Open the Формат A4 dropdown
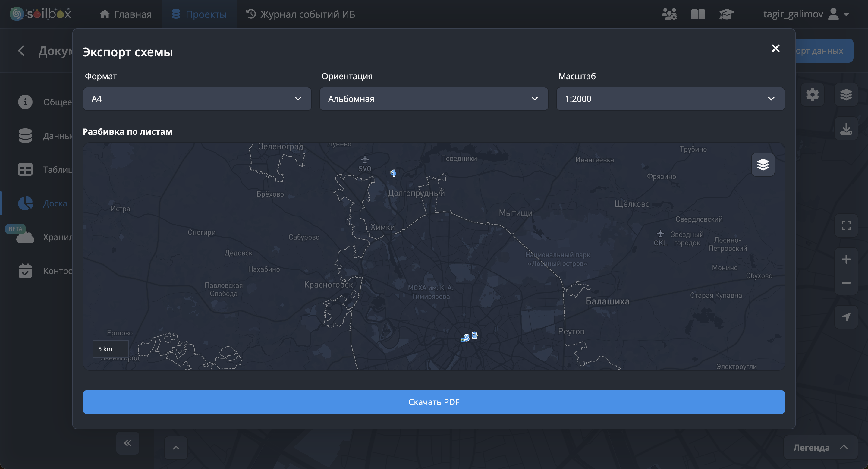 [x=197, y=99]
